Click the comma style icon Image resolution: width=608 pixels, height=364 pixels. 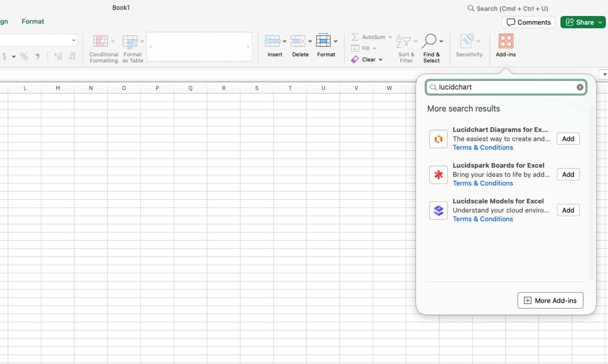click(x=38, y=57)
